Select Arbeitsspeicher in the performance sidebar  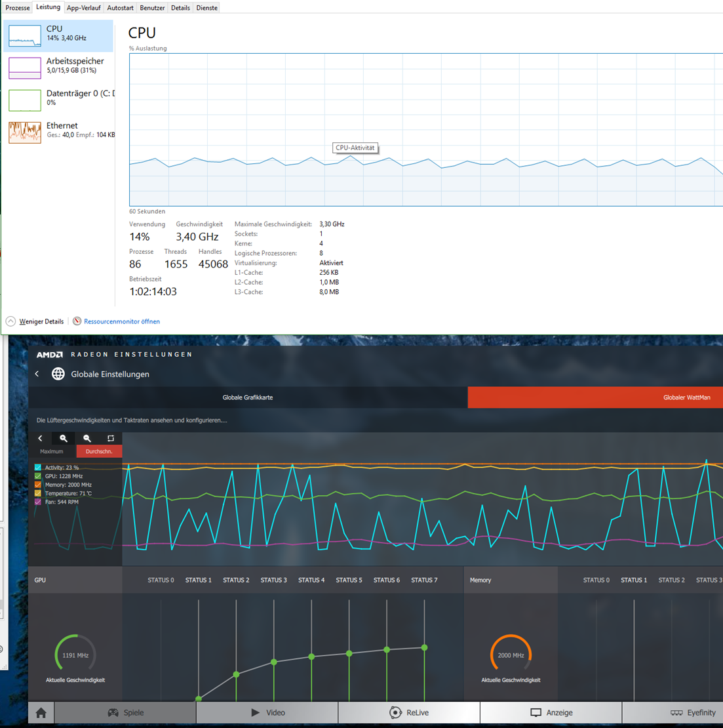[58, 68]
